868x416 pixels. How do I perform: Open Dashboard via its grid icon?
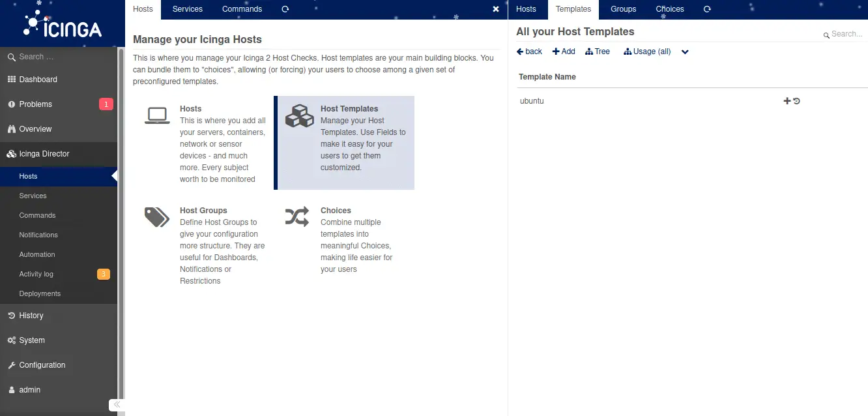pyautogui.click(x=10, y=79)
